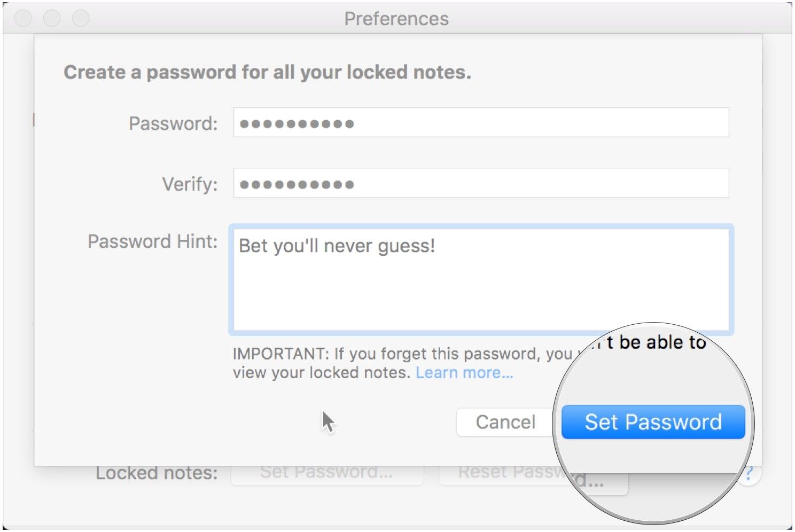Click the blue Set Password button
795x532 pixels.
653,422
